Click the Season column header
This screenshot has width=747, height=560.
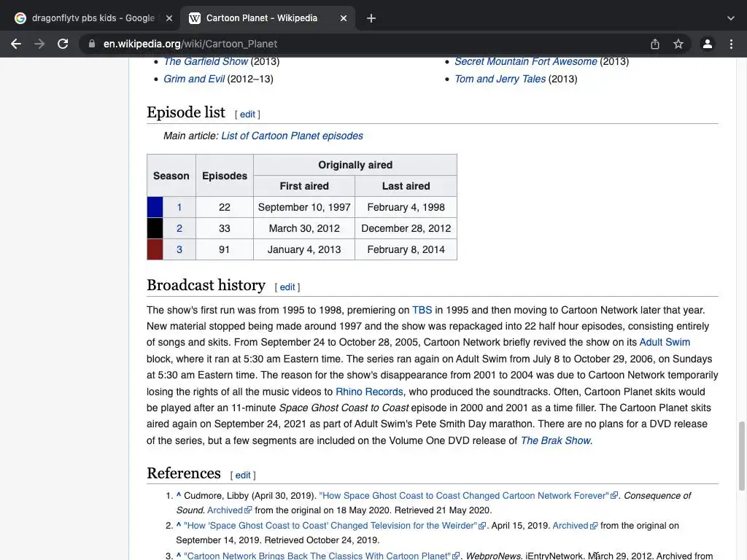tap(171, 176)
